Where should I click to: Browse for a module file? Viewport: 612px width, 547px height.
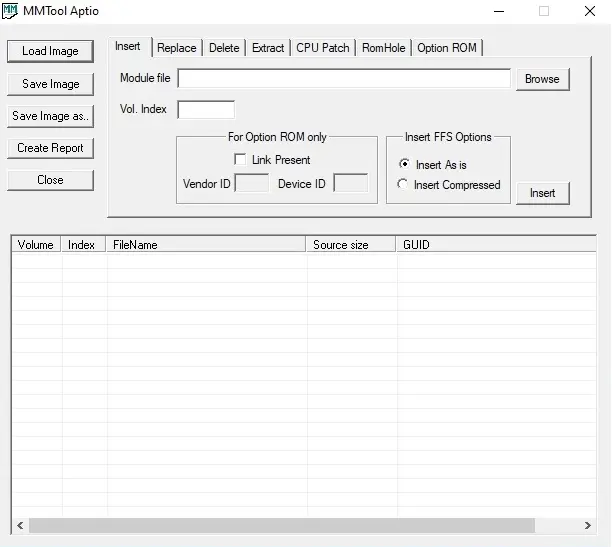click(543, 79)
